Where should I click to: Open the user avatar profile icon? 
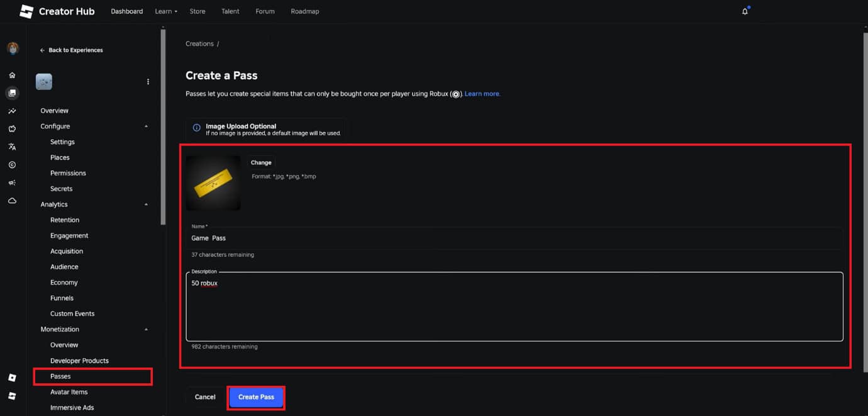coord(12,48)
